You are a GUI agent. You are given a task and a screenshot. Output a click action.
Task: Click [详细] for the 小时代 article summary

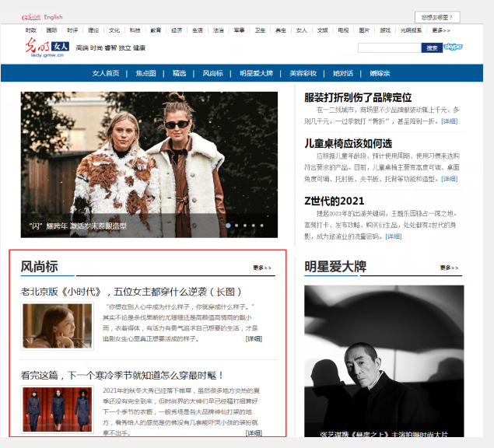pyautogui.click(x=254, y=338)
